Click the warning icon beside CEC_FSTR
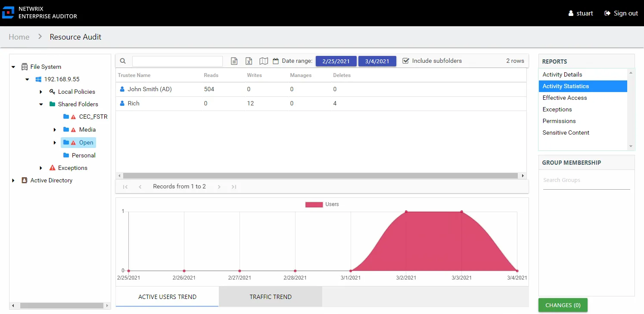Image resolution: width=644 pixels, height=314 pixels. pyautogui.click(x=73, y=117)
